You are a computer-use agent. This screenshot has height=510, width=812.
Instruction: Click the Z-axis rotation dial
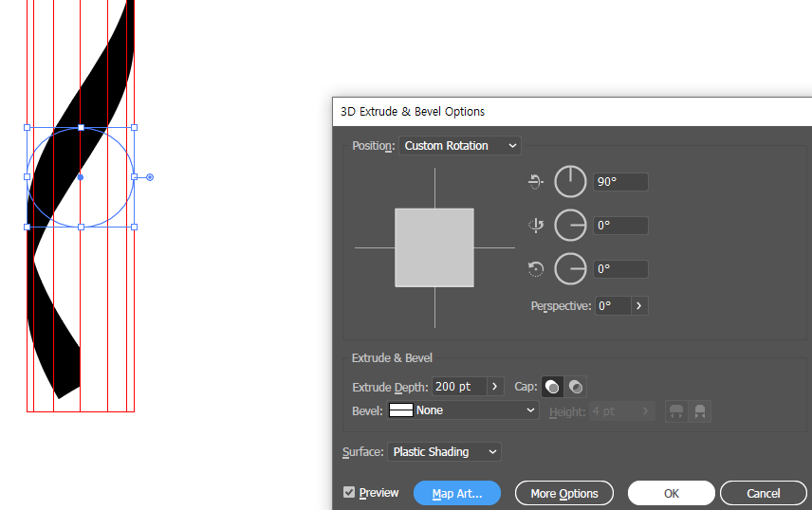coord(570,268)
